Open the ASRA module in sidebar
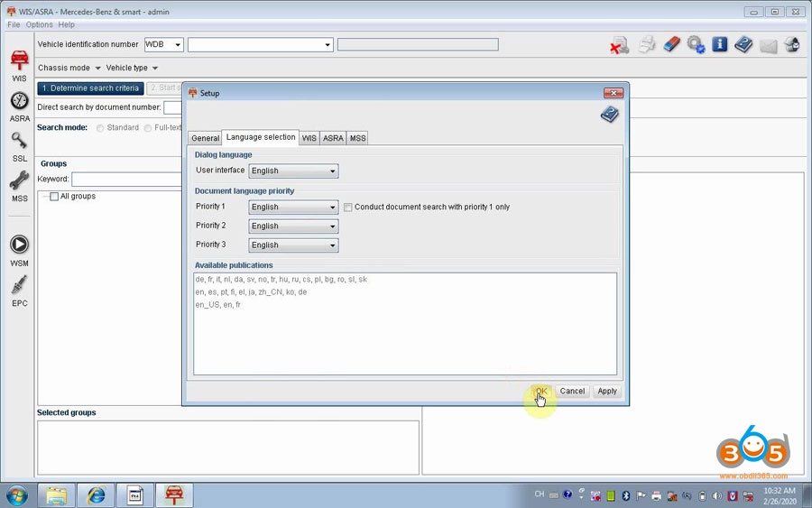Screen dimensions: 812x508 click(19, 107)
